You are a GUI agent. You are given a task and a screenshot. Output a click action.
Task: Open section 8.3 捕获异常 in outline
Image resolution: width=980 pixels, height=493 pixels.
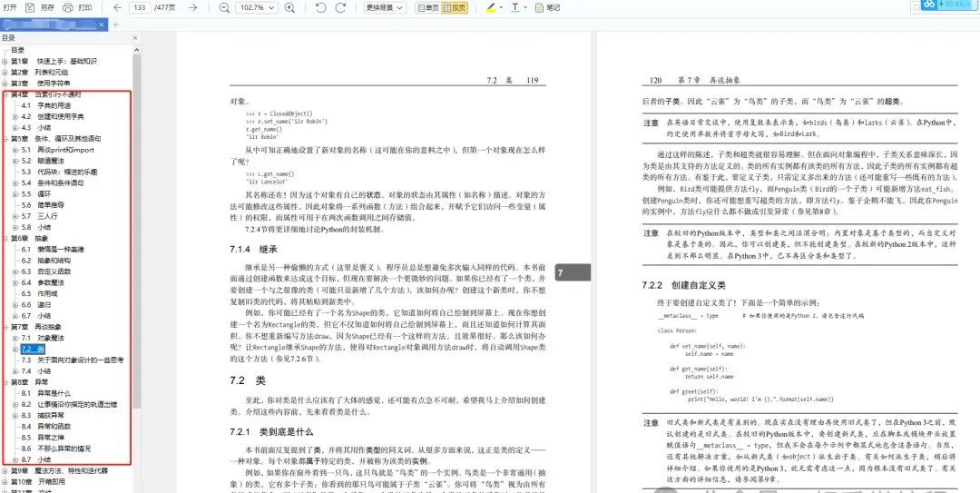pos(39,416)
